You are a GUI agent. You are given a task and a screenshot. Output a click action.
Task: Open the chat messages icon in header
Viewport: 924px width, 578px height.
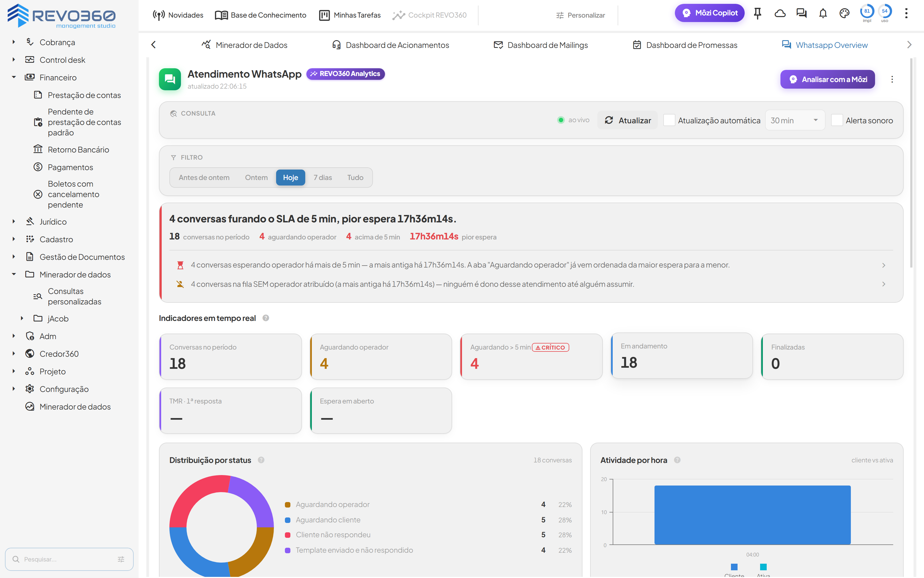801,14
